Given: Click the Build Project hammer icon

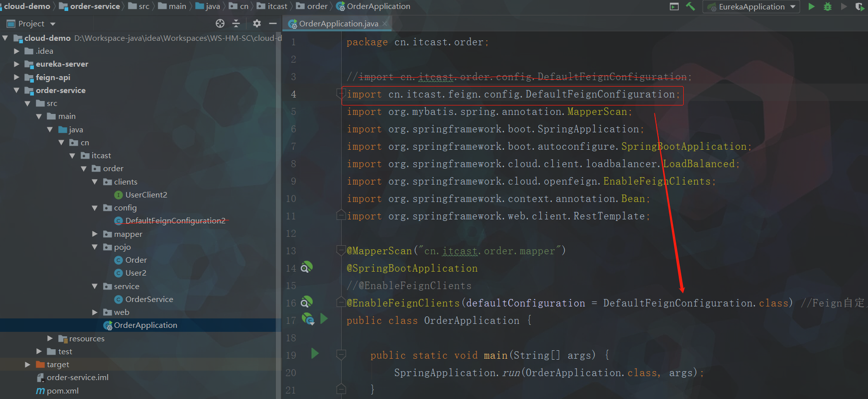Looking at the screenshot, I should point(690,6).
